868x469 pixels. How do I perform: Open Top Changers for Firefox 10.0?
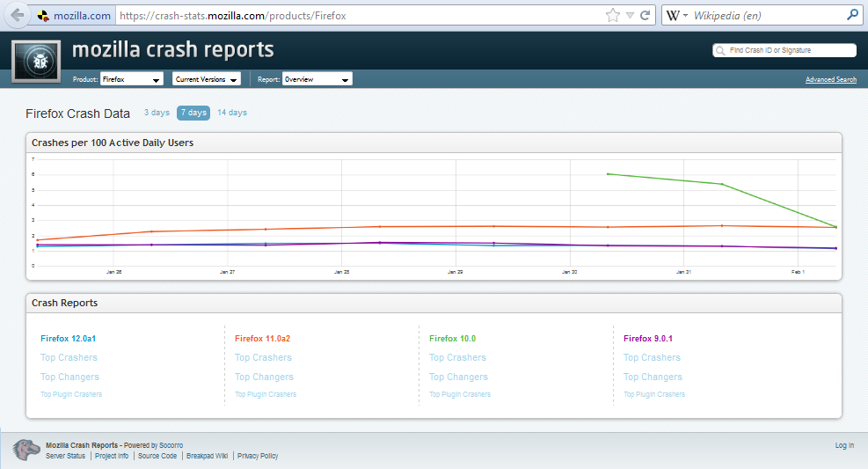[x=457, y=377]
